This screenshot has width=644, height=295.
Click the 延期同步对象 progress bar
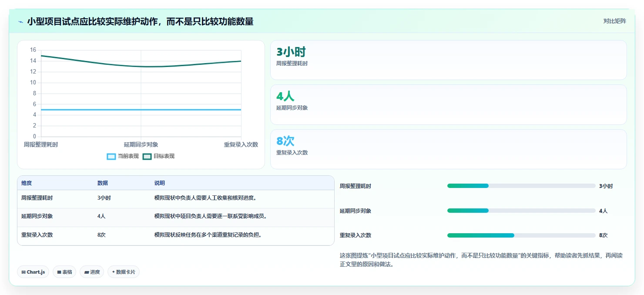[x=521, y=211]
